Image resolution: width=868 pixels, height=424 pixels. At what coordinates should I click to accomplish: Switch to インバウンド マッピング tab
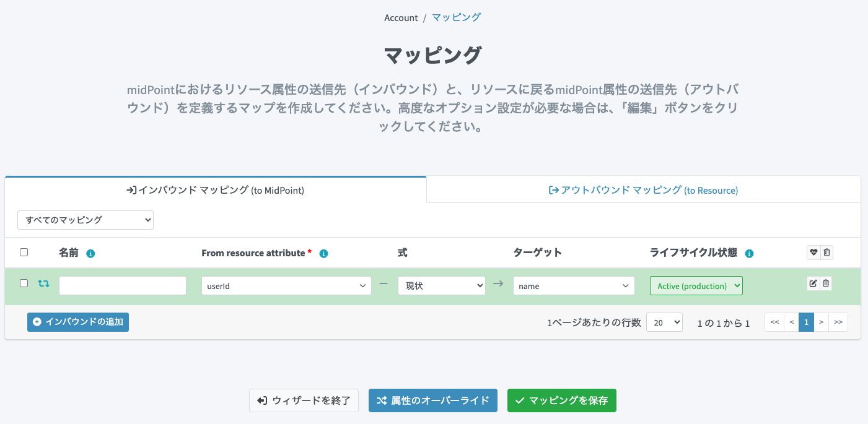(x=215, y=190)
